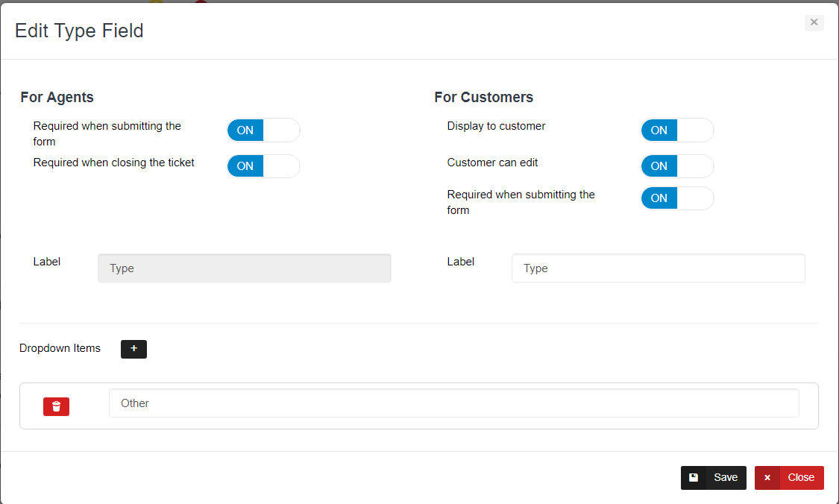This screenshot has height=504, width=839.
Task: Click the X icon in the dialog header
Action: point(814,22)
